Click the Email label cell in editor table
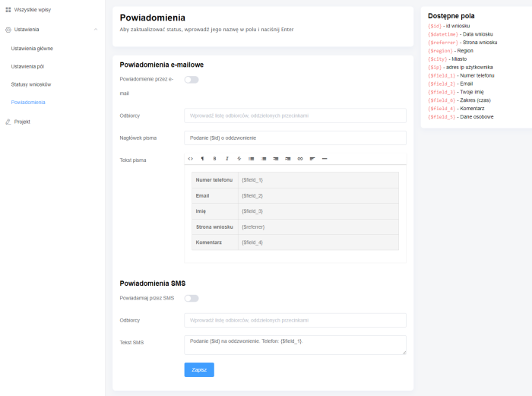This screenshot has width=532, height=396. point(215,196)
